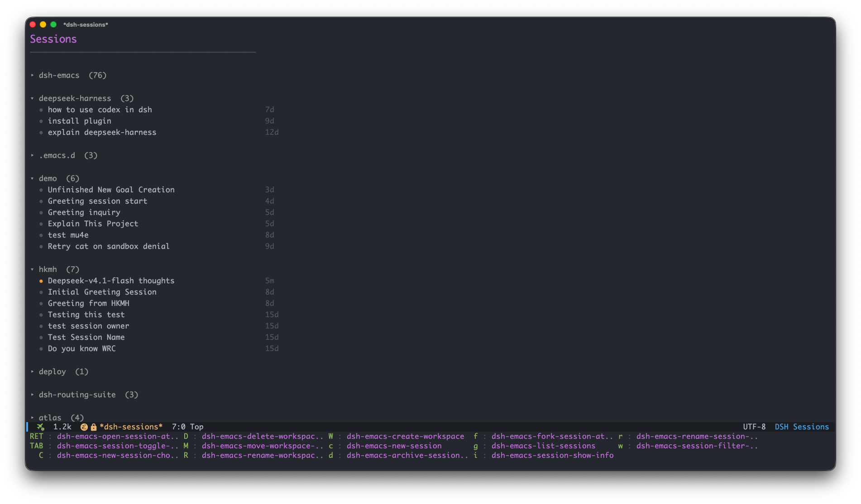
Task: Click the *dsh-sessions* buffer name in mode line
Action: pyautogui.click(x=131, y=427)
